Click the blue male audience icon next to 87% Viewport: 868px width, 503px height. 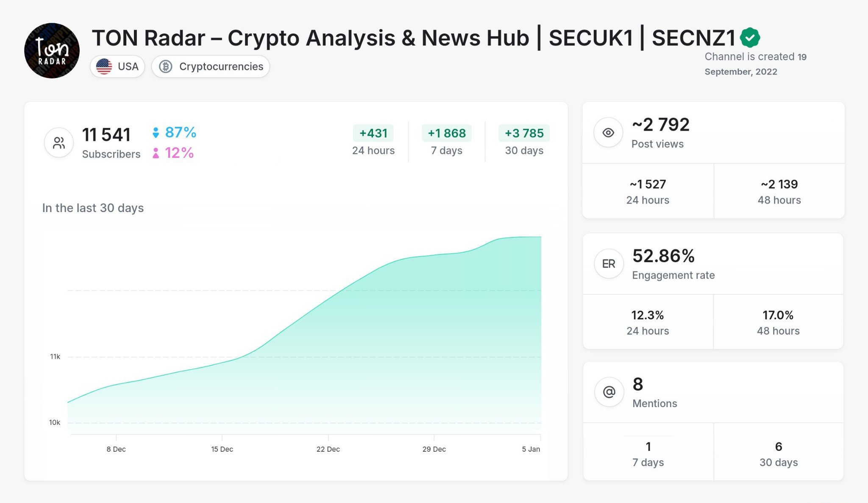click(x=155, y=133)
